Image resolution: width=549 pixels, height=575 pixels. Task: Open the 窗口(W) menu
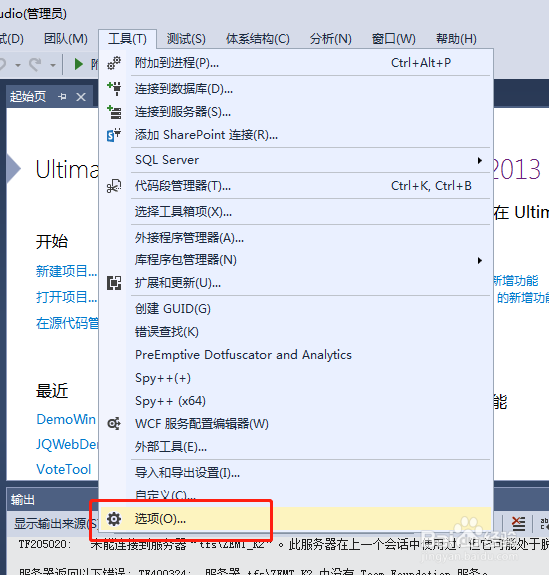click(x=394, y=39)
